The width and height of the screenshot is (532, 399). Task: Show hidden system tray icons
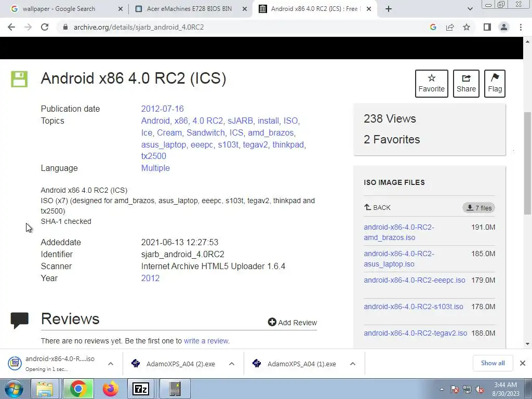pos(442,389)
